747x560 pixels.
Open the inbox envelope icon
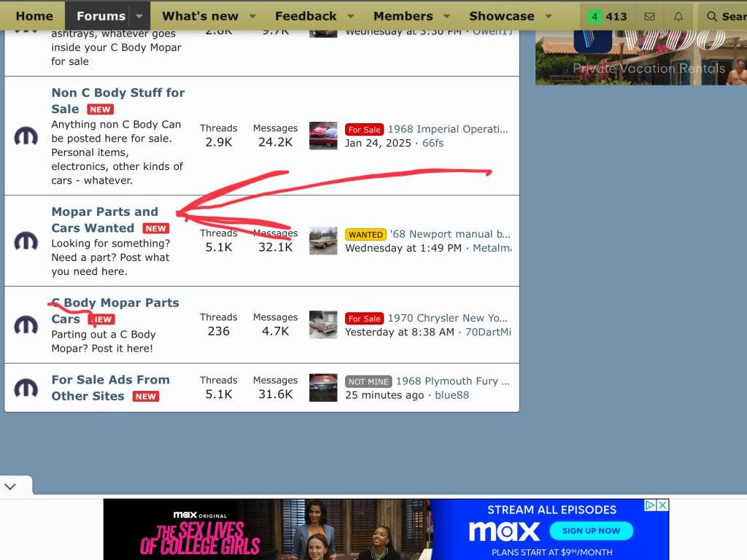pyautogui.click(x=649, y=16)
